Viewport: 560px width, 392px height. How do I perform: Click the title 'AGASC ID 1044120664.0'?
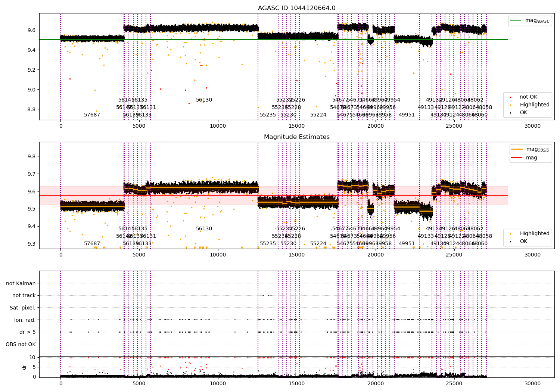(x=297, y=8)
